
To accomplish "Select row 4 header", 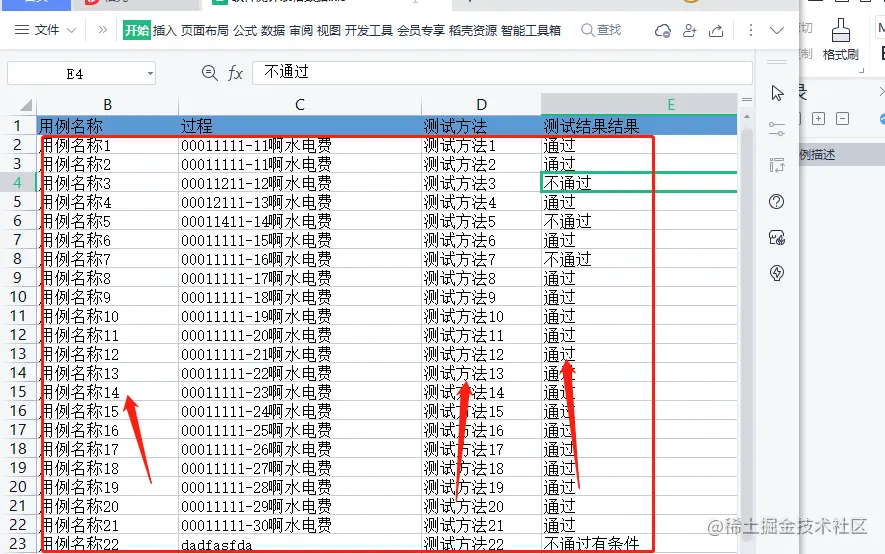I will [17, 183].
